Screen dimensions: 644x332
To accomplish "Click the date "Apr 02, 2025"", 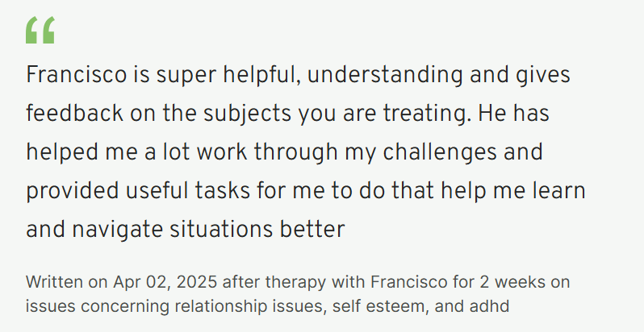I will pyautogui.click(x=165, y=282).
